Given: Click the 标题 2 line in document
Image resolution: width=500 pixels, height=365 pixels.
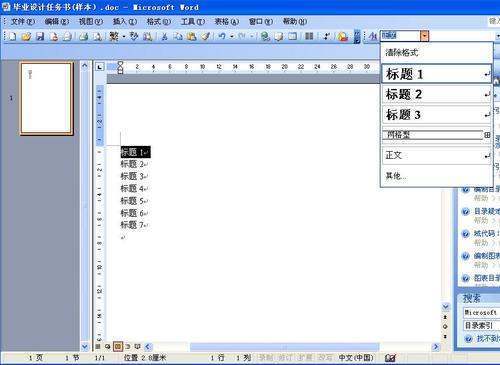Looking at the screenshot, I should [134, 164].
